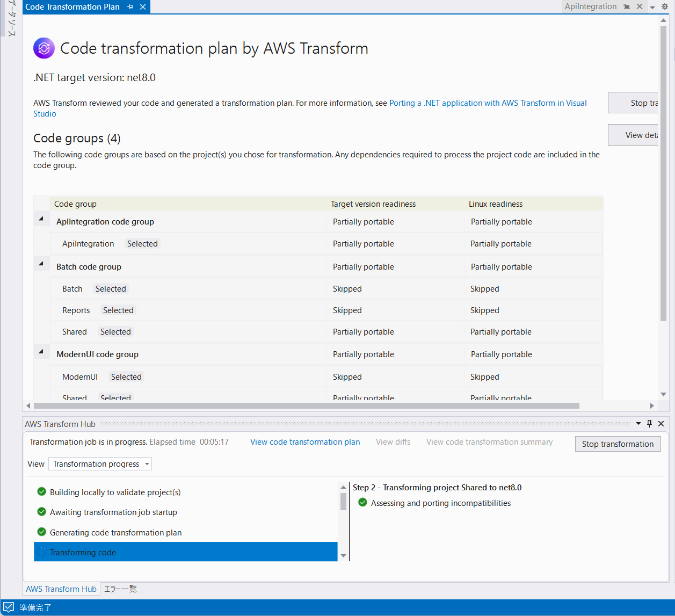Click the Step 2 Transforming project Shared heading
The height and width of the screenshot is (616, 675).
437,488
